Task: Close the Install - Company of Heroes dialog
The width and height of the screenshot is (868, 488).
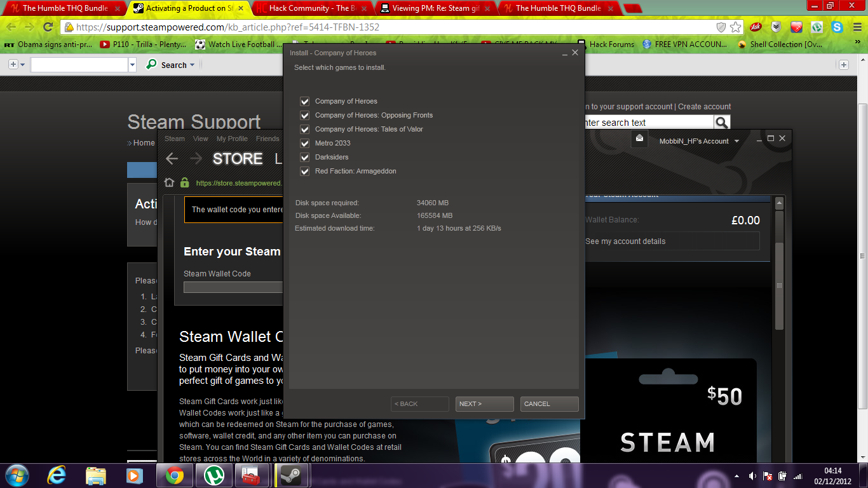Action: click(575, 53)
